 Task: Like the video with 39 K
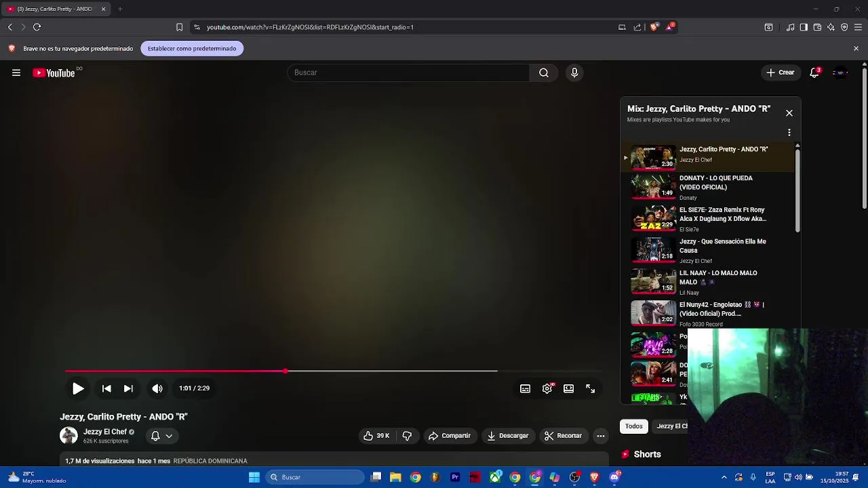point(376,436)
